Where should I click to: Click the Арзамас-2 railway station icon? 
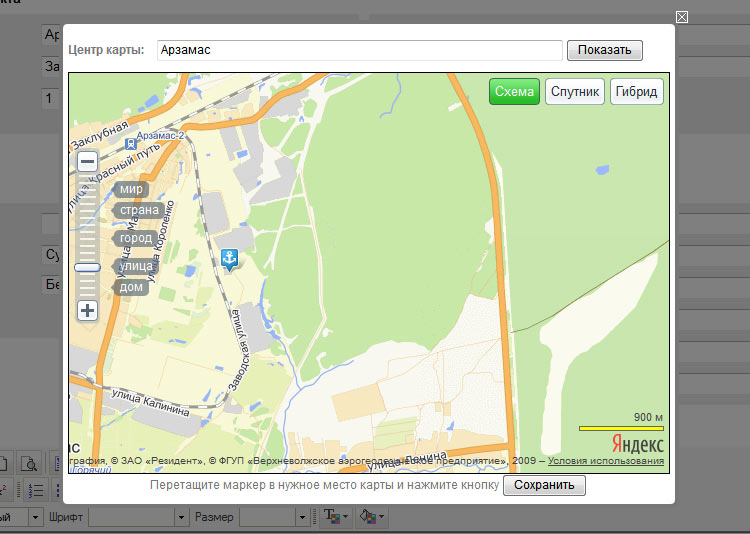130,144
